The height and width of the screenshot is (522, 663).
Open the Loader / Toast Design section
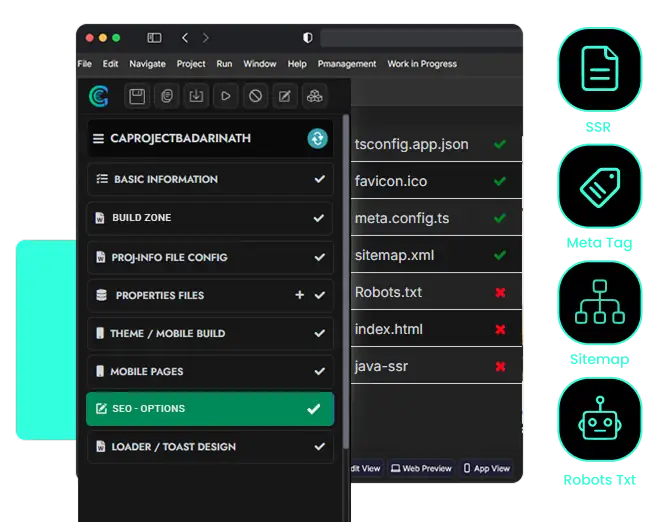[x=210, y=446]
